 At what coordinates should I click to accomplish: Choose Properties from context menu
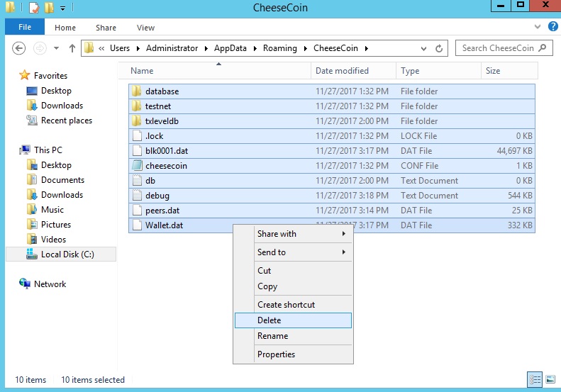(x=293, y=354)
